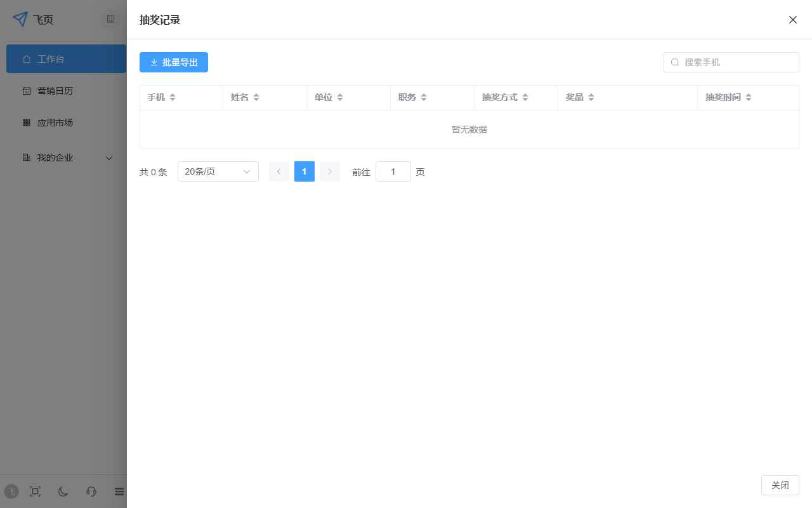Click the 批量导出 export button
This screenshot has height=508, width=812.
point(174,62)
